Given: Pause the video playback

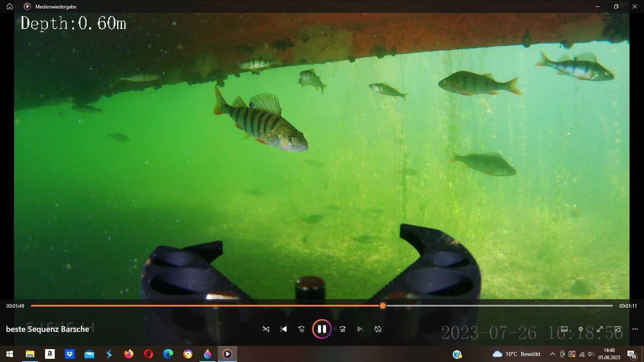Looking at the screenshot, I should 322,329.
